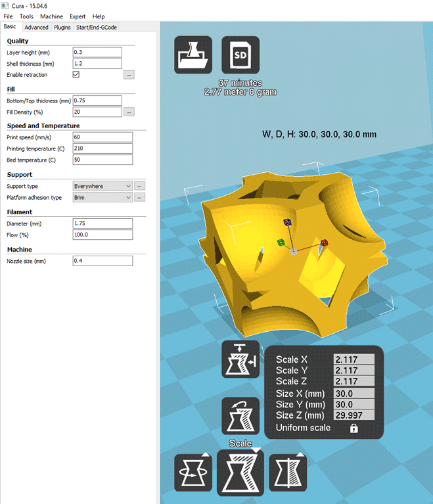Open the Support type dropdown
Image resolution: width=433 pixels, height=504 pixels.
pyautogui.click(x=103, y=186)
